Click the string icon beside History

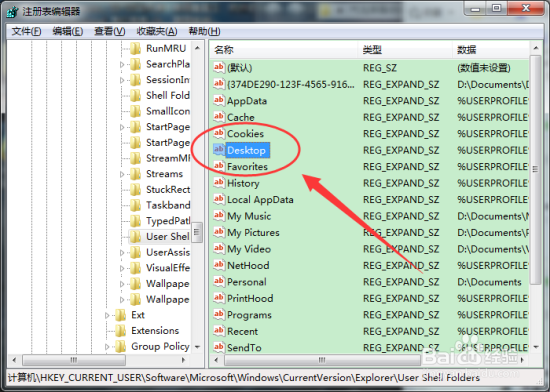tap(219, 183)
